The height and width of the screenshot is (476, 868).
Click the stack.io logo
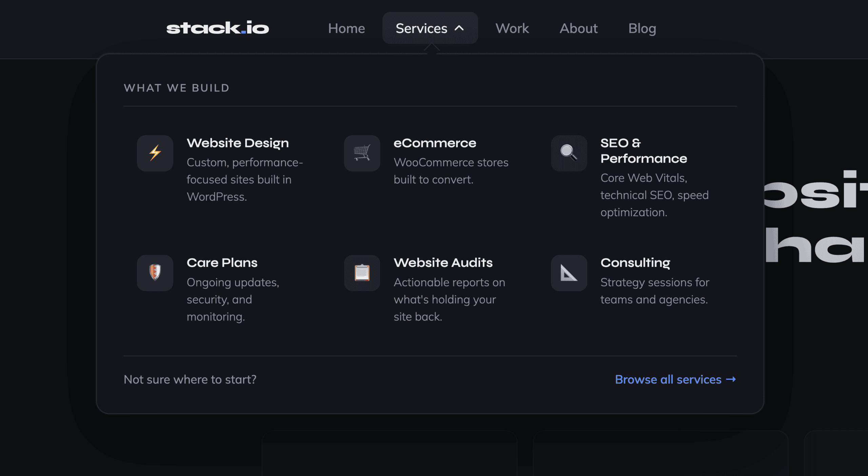217,28
